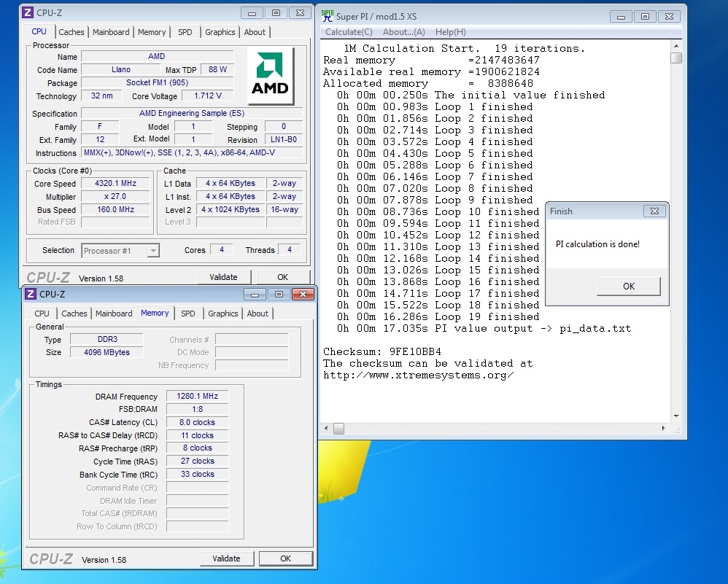Viewport: 728px width, 584px height.
Task: Click the Code Name value Llano
Action: (120, 70)
